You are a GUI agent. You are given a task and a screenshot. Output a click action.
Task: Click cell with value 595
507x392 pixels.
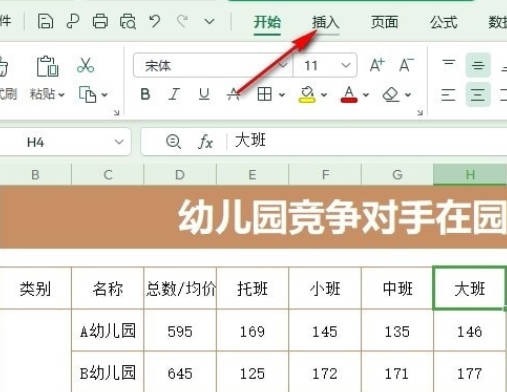[180, 331]
